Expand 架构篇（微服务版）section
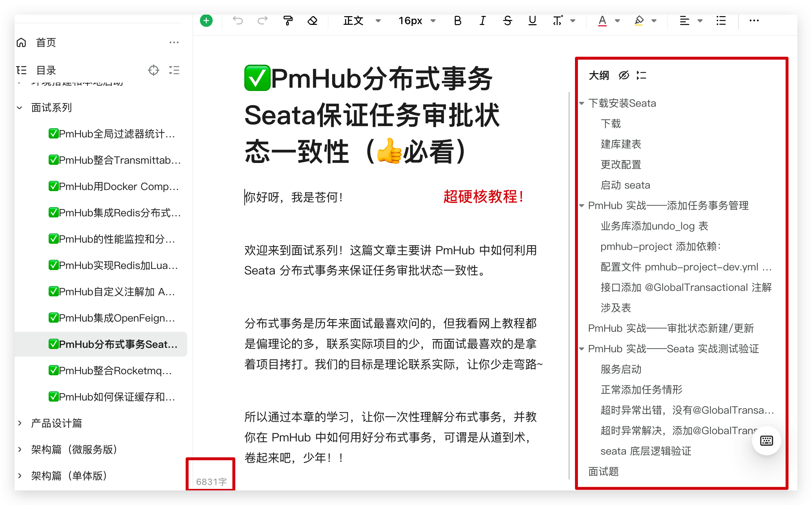This screenshot has height=505, width=812. click(20, 449)
